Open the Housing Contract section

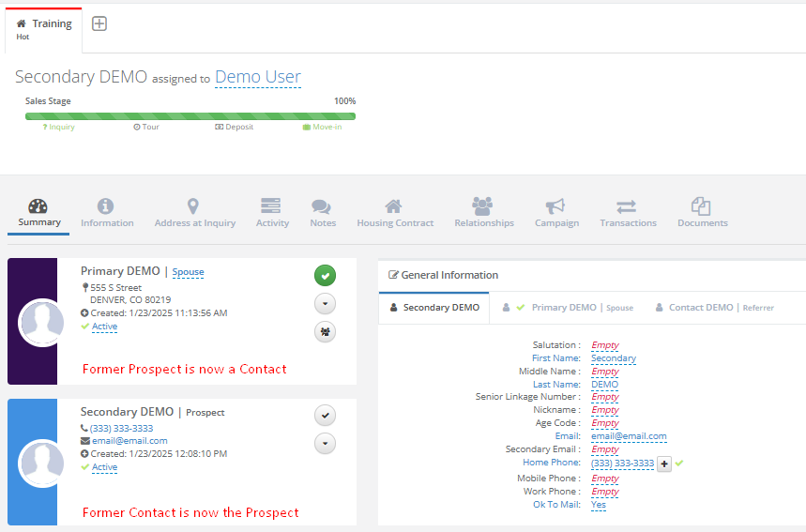coord(395,213)
